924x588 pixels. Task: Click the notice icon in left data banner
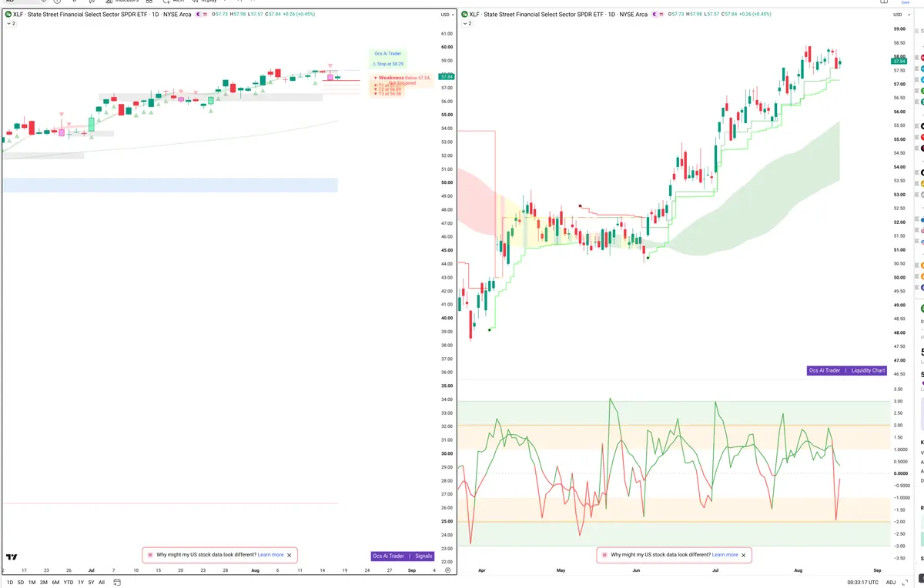tap(150, 555)
